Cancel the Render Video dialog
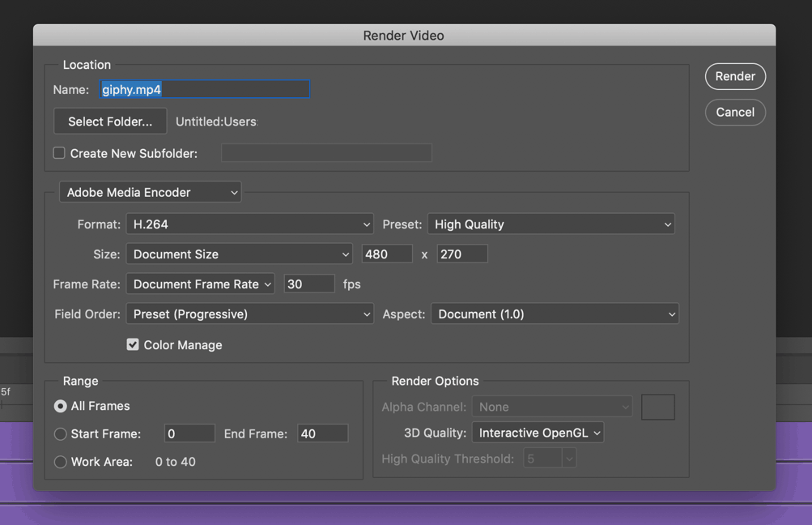This screenshot has height=525, width=812. 735,112
